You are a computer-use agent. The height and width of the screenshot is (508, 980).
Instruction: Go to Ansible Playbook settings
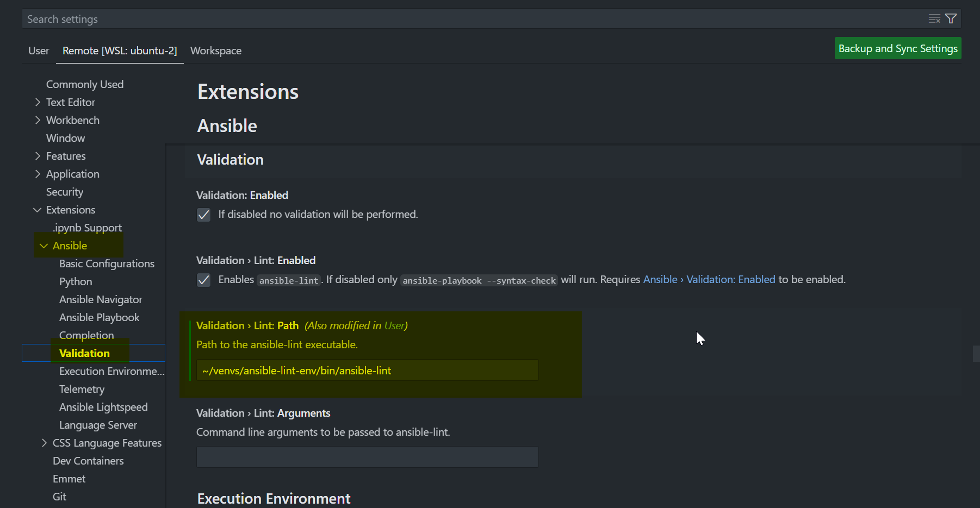point(99,317)
